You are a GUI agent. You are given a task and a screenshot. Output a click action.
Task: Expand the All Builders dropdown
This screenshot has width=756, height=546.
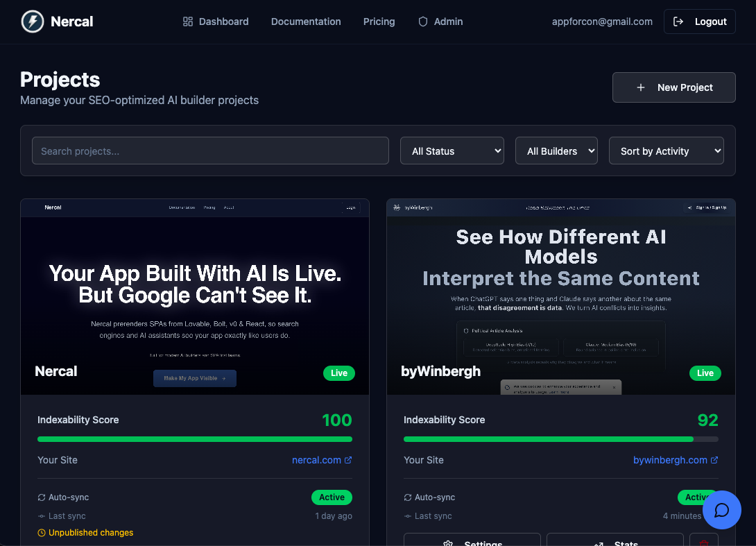click(x=556, y=151)
